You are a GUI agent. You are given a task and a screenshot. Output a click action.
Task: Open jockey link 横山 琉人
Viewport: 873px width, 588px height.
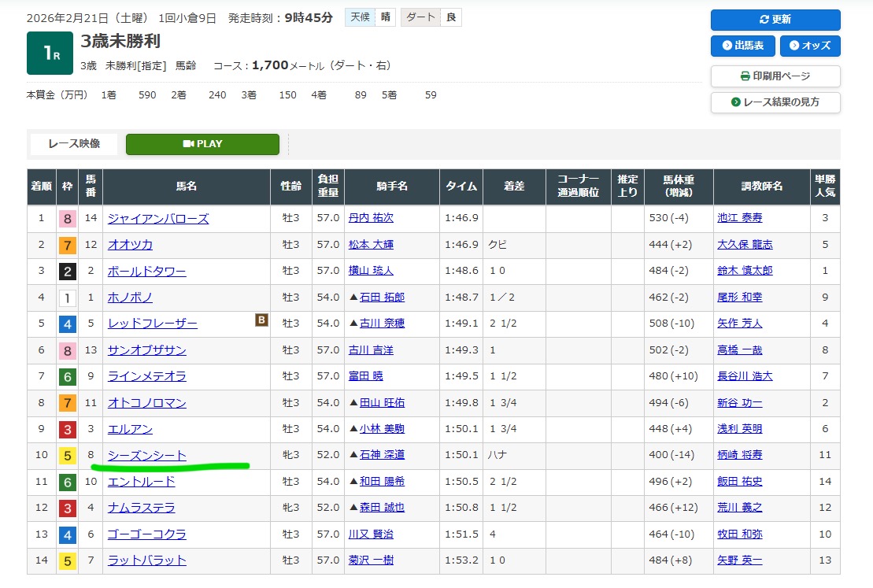[371, 272]
